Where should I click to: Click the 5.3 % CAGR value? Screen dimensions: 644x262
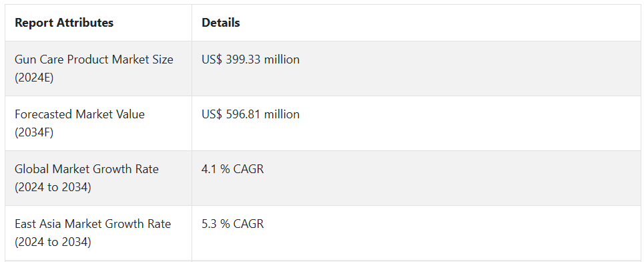[x=232, y=224]
